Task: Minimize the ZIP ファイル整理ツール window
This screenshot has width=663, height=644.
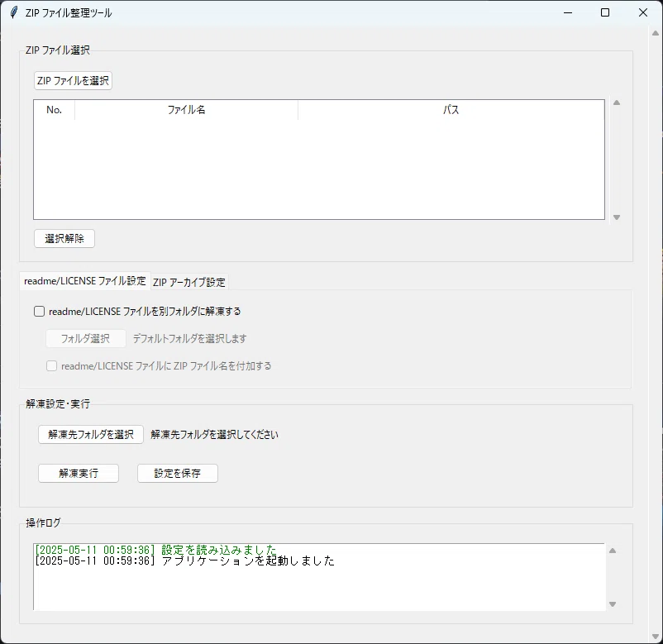Action: (568, 12)
